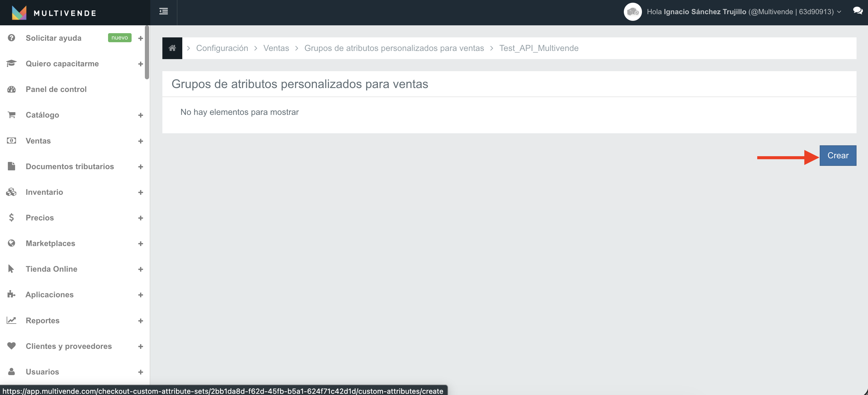Toggle the sidebar collapse hamburger icon
Viewport: 868px width, 395px height.
pyautogui.click(x=163, y=12)
